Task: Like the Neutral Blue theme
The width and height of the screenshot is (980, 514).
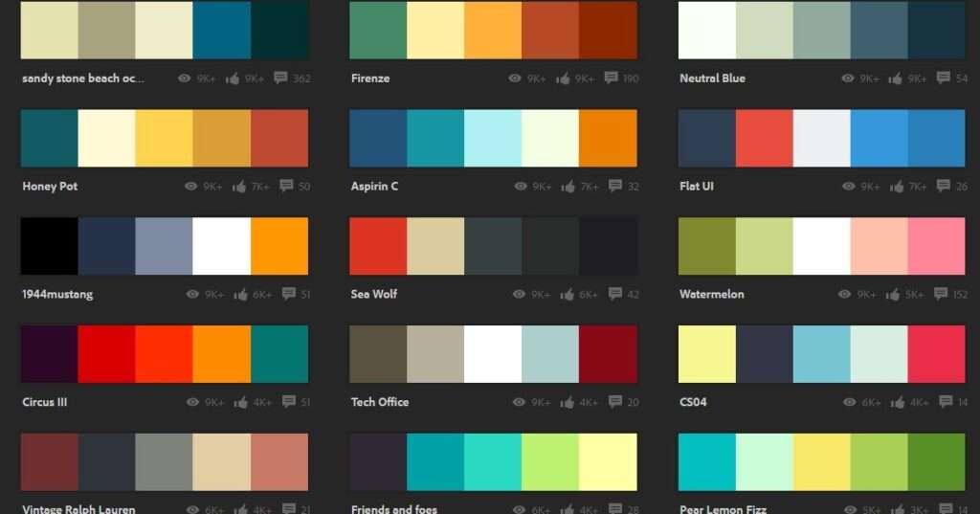Action: [x=896, y=78]
